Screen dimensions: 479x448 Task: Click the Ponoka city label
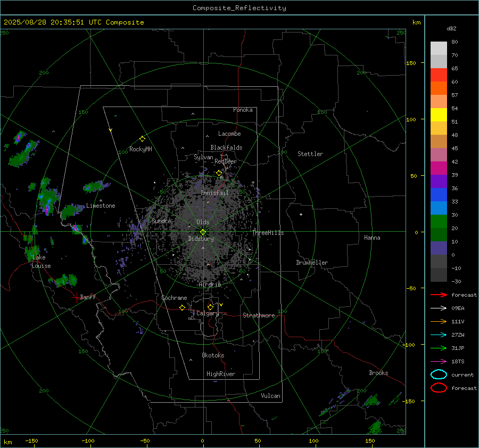click(243, 110)
